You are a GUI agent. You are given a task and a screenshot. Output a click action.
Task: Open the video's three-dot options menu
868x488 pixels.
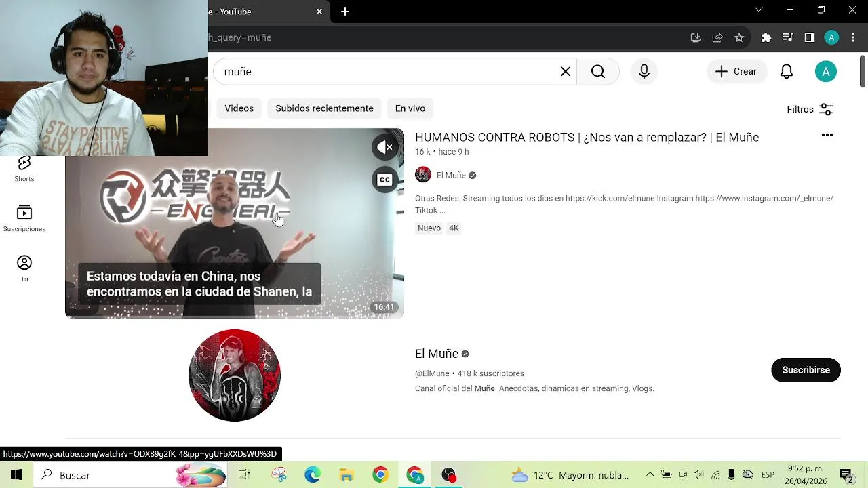(x=827, y=135)
